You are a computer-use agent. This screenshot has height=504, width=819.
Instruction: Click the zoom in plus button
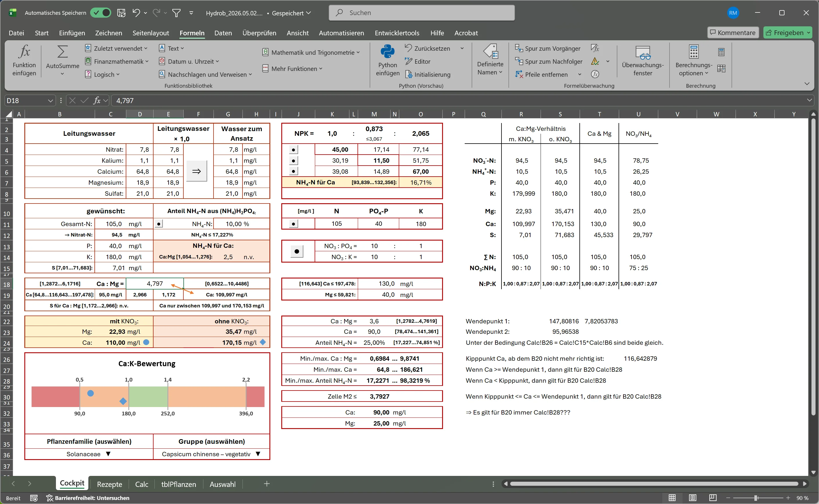point(788,498)
